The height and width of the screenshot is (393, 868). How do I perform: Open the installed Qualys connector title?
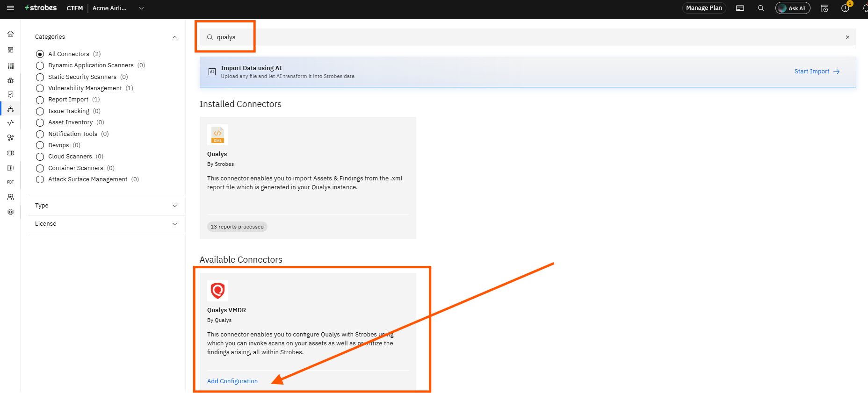click(217, 154)
